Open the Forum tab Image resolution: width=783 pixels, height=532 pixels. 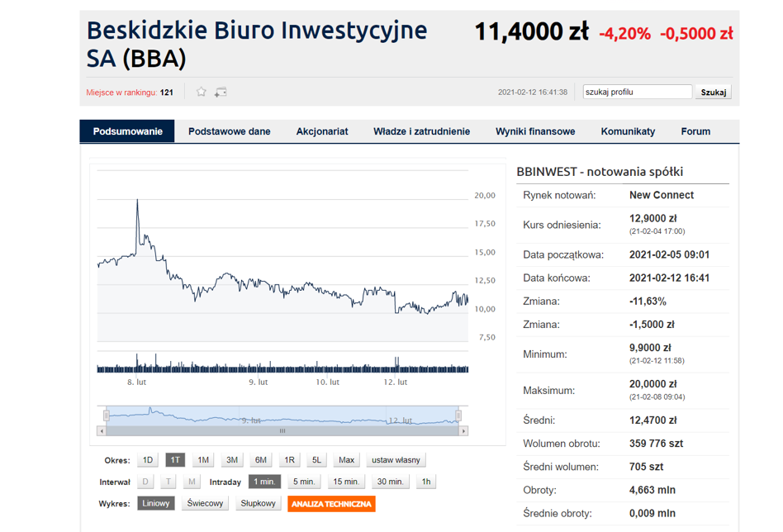[x=695, y=131]
